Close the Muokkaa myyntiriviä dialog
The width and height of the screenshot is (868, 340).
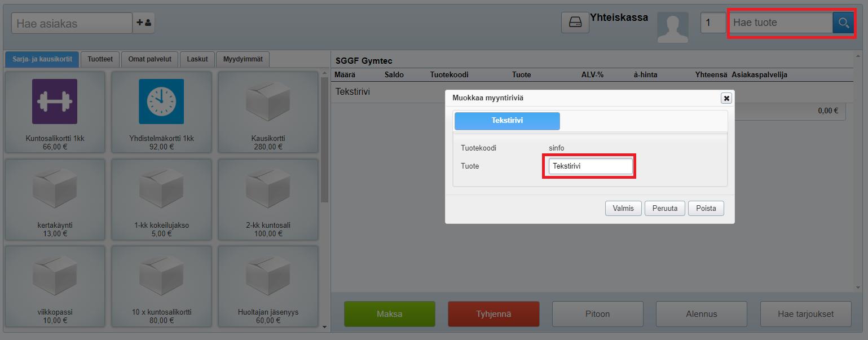tap(726, 98)
